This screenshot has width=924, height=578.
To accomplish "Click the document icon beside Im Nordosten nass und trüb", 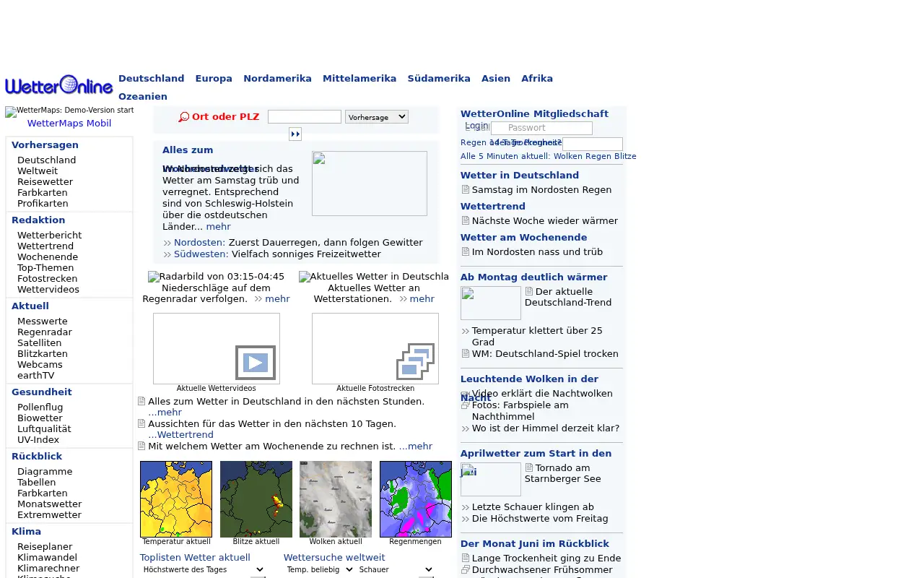I will 466,252.
